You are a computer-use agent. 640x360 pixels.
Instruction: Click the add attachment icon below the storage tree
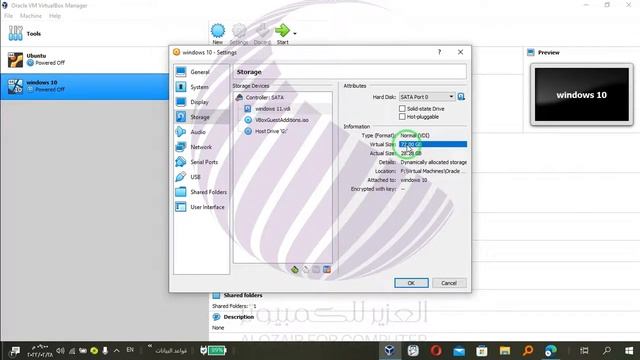click(x=316, y=269)
